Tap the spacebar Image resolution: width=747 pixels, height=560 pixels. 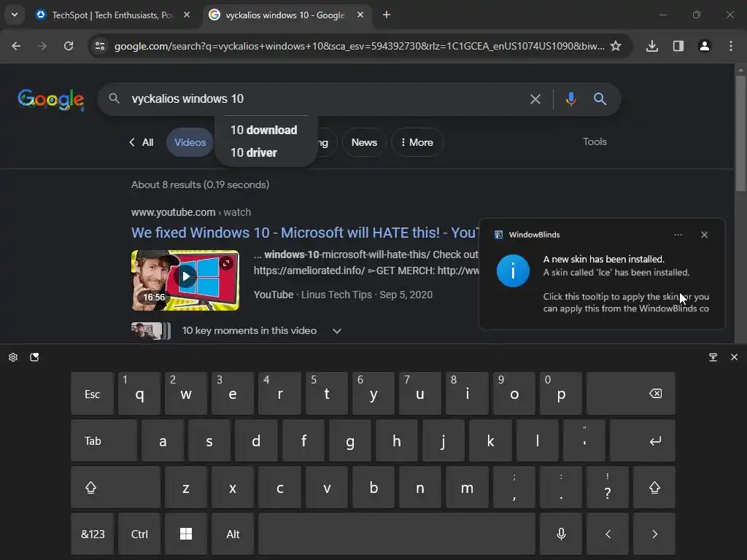coord(397,534)
